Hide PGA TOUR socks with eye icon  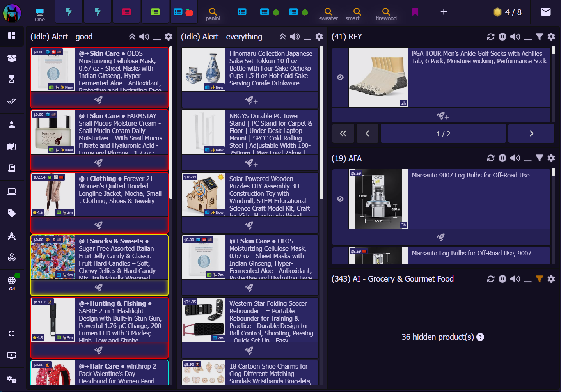340,77
